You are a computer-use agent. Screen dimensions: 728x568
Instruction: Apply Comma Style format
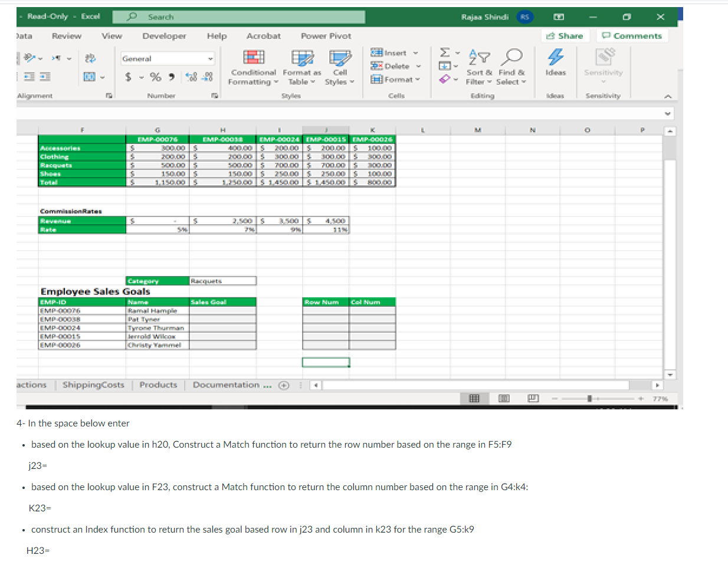(x=171, y=77)
